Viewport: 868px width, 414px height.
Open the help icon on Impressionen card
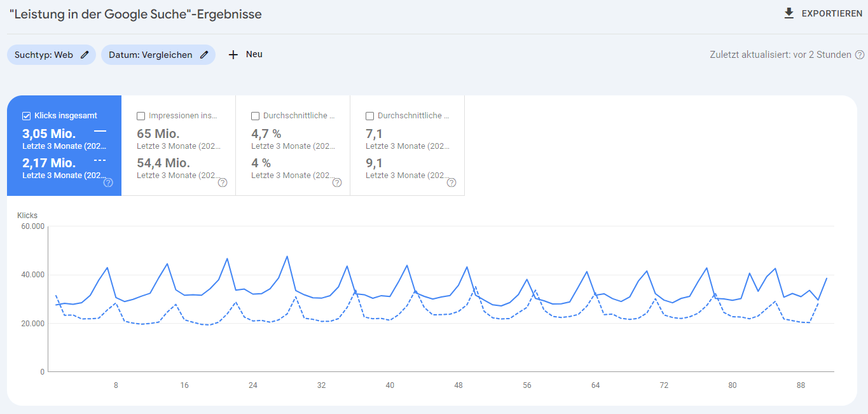click(222, 183)
